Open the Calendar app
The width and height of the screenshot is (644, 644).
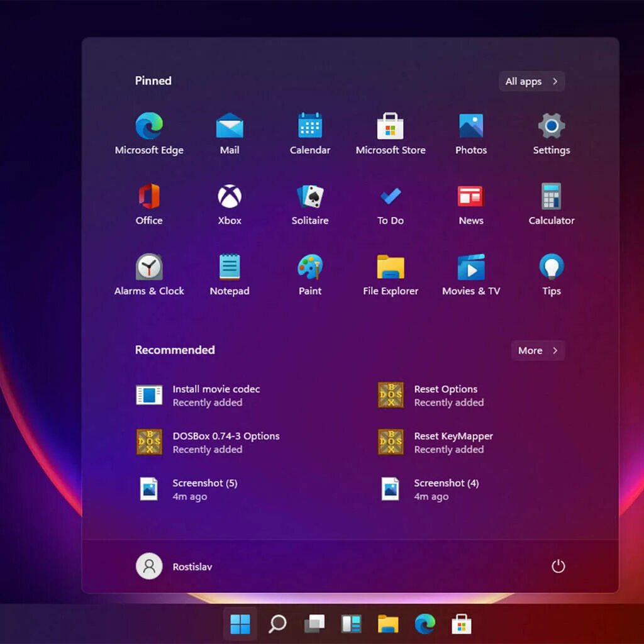(x=310, y=133)
